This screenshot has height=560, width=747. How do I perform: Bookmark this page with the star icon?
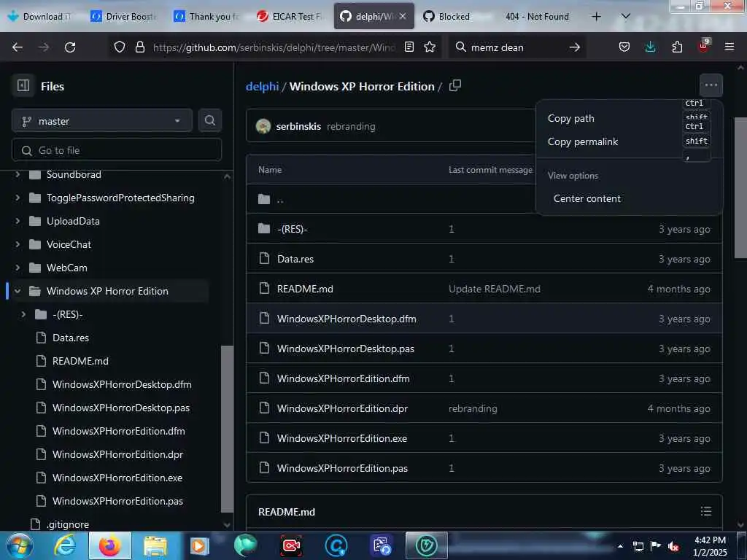click(430, 47)
